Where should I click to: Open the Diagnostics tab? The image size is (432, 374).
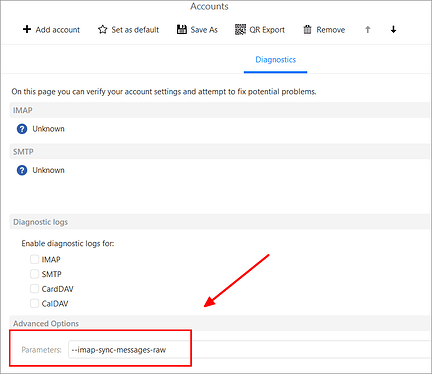tap(275, 60)
